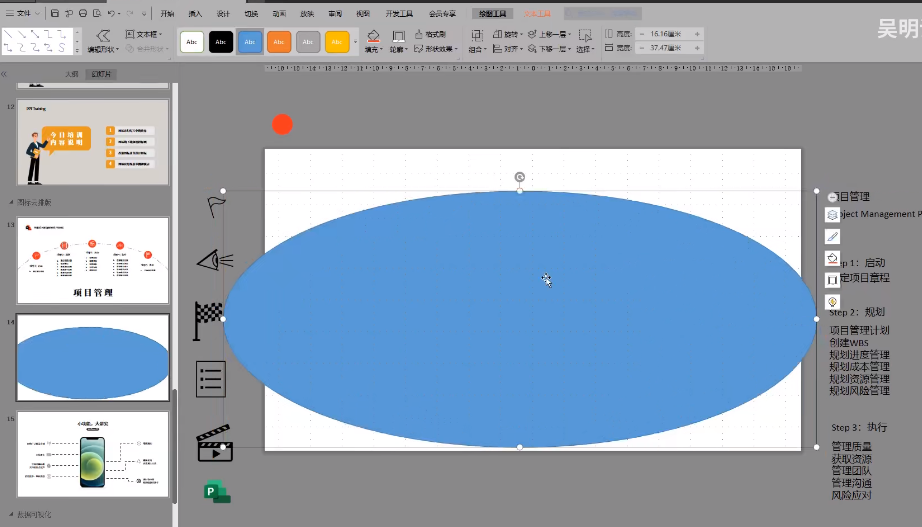Select slide 15 phone diagram thumbnail
Viewport: 922px width, 527px height.
coord(93,454)
